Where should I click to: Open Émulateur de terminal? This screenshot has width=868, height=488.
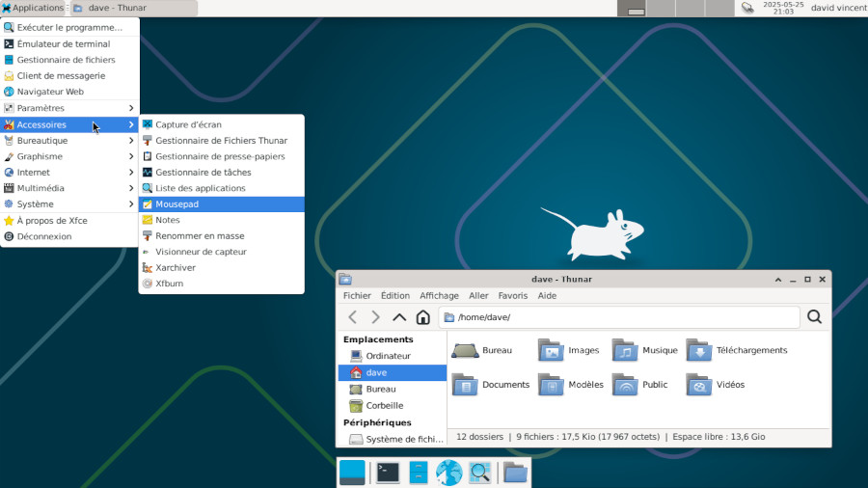[69, 43]
